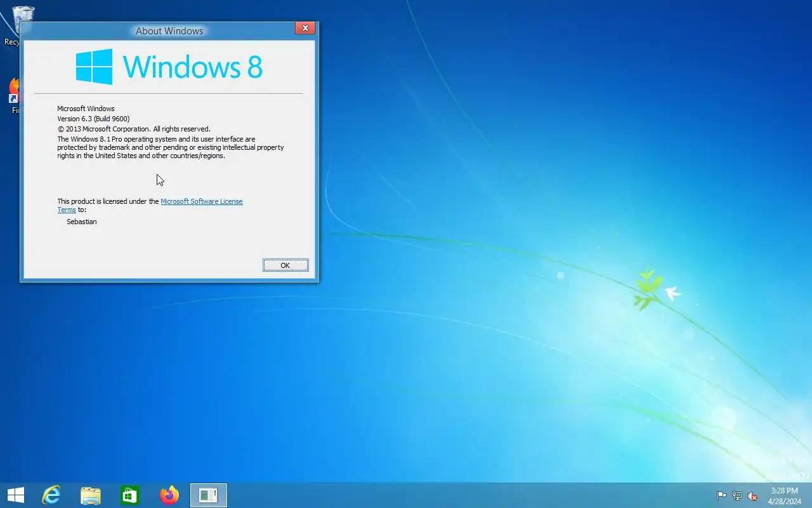Click the Windows 8 logo in dialog
Viewport: 812px width, 508px height.
[169, 67]
